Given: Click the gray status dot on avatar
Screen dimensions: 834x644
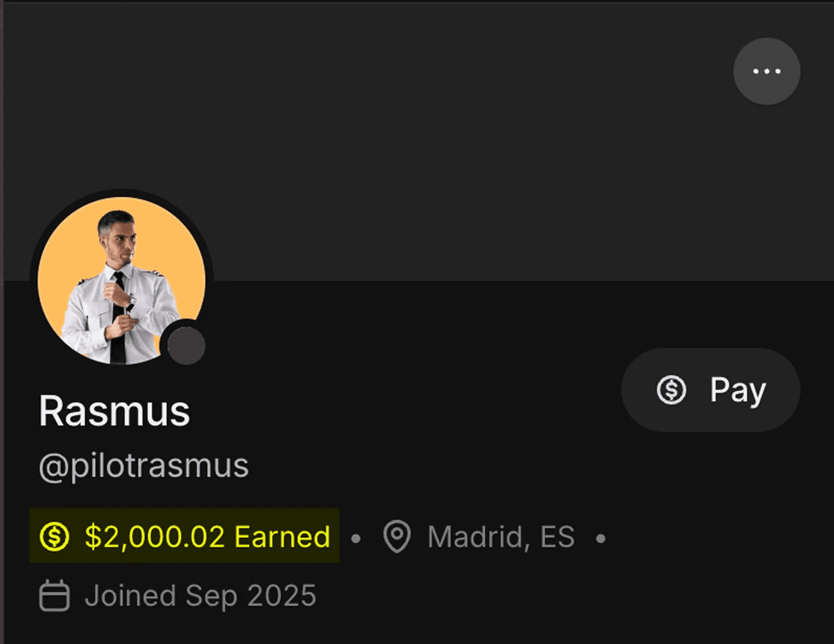Looking at the screenshot, I should pos(186,345).
